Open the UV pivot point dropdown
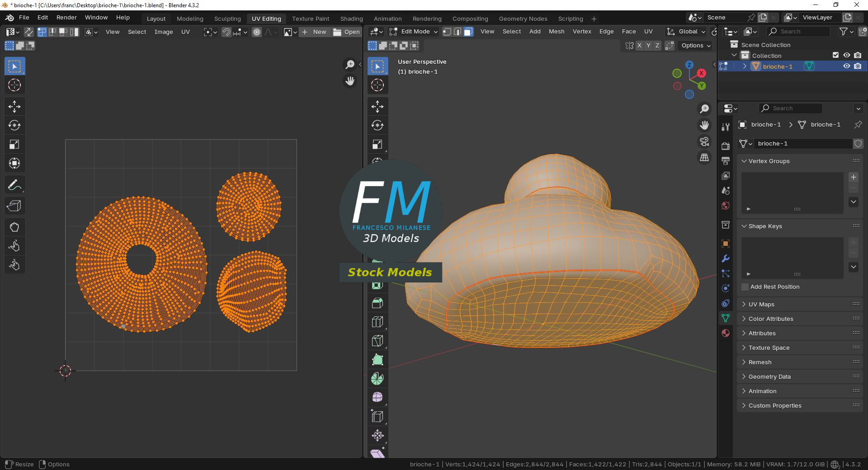This screenshot has width=868, height=470. click(210, 32)
